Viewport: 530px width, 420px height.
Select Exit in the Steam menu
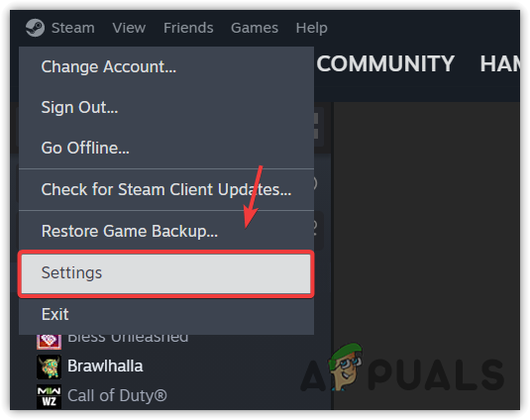pyautogui.click(x=166, y=314)
